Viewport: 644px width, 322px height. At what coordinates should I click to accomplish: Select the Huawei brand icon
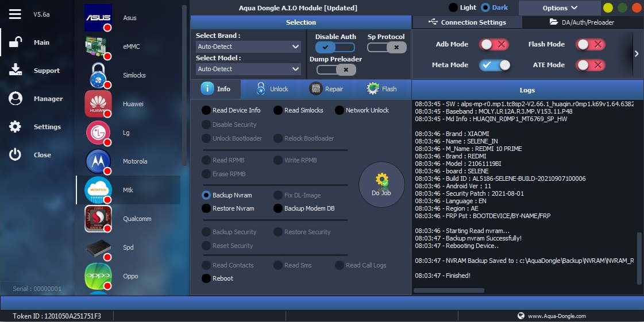pyautogui.click(x=98, y=104)
